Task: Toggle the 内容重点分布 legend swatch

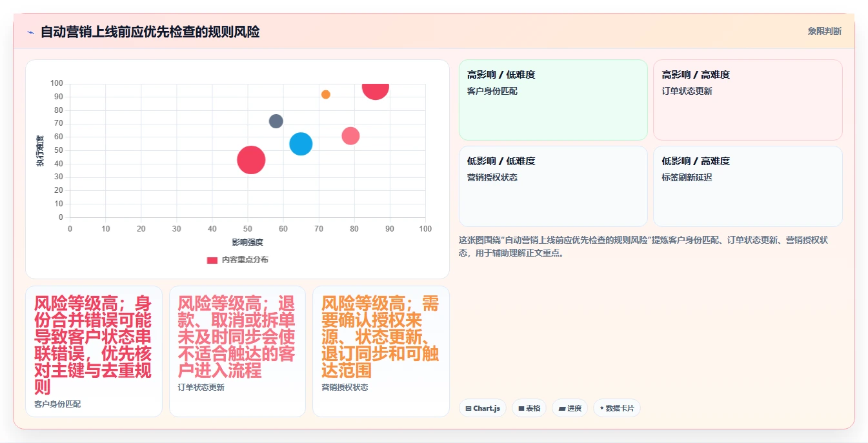Action: tap(212, 260)
